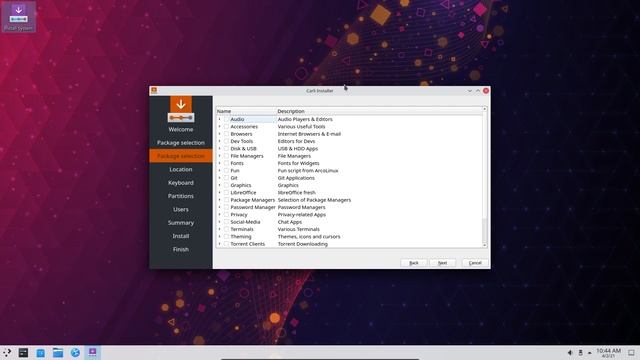The width and height of the screenshot is (640, 360).
Task: Check the Audio package group checkbox
Action: pos(226,119)
